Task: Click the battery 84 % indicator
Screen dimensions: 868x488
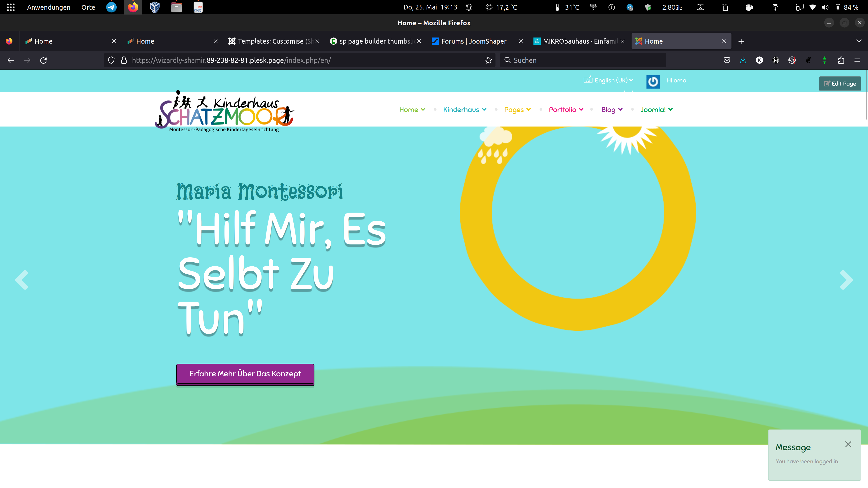Action: 847,7
